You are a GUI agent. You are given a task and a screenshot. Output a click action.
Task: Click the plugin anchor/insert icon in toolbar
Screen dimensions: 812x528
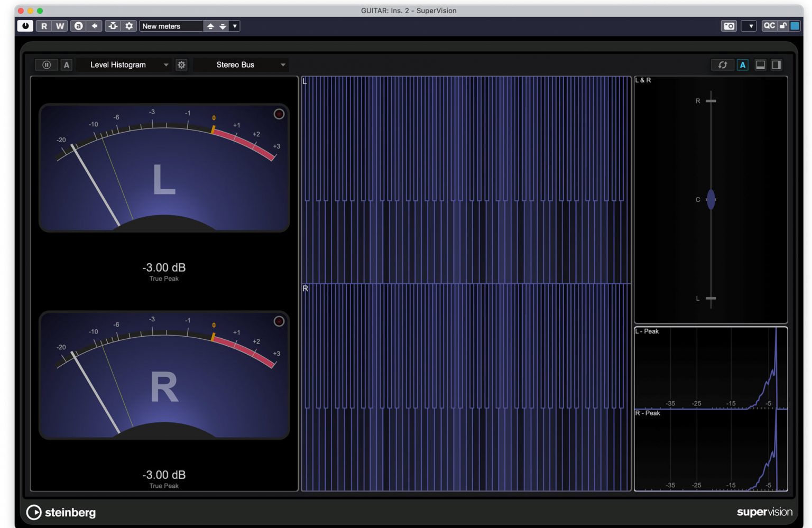(113, 25)
